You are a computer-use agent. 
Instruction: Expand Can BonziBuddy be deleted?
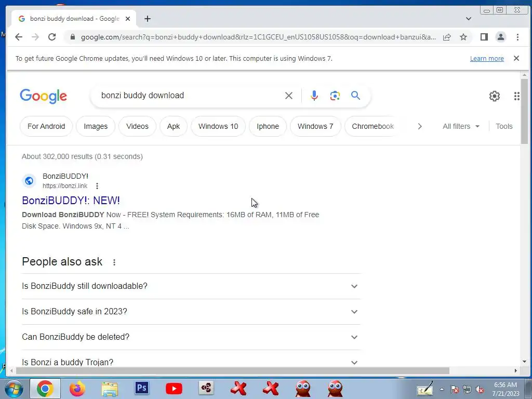point(191,337)
